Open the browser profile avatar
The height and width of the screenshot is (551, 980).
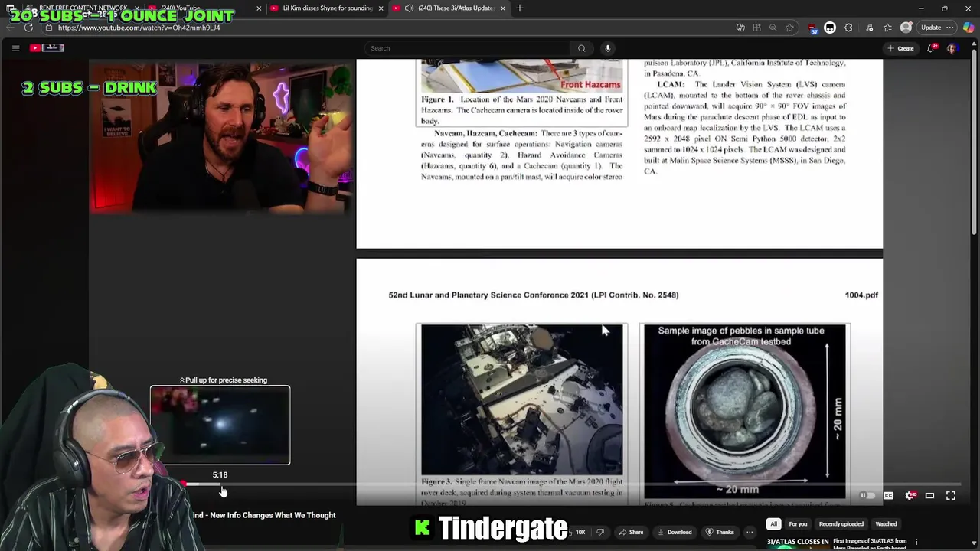pyautogui.click(x=906, y=28)
